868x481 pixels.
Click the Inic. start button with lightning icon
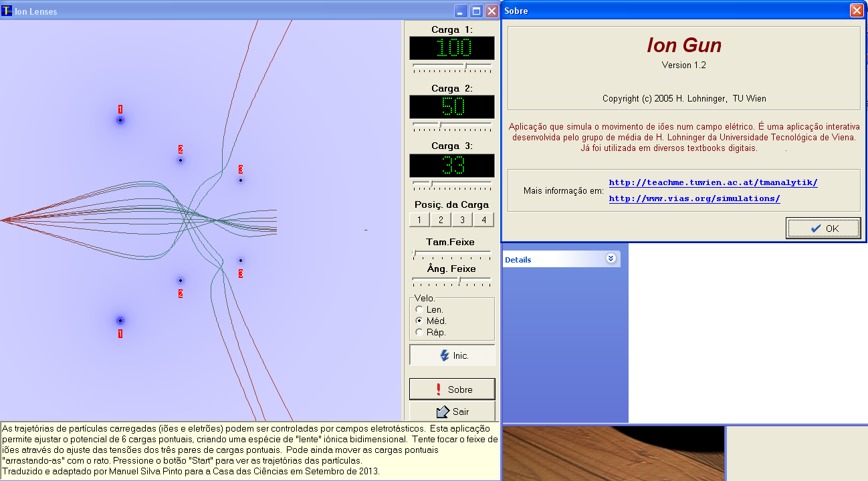(452, 355)
